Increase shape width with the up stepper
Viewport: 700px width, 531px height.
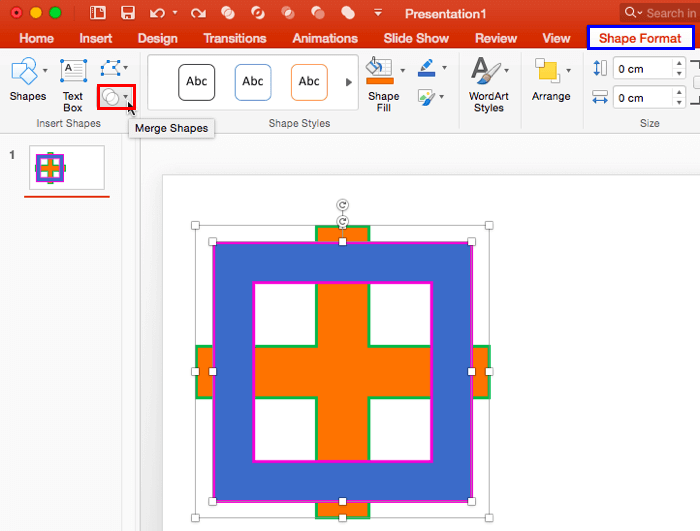coord(679,92)
